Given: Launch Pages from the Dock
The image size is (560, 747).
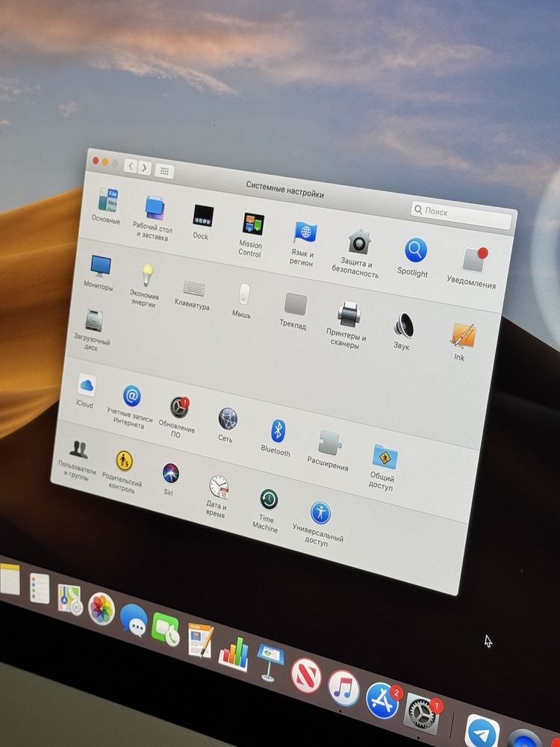Looking at the screenshot, I should pyautogui.click(x=200, y=641).
